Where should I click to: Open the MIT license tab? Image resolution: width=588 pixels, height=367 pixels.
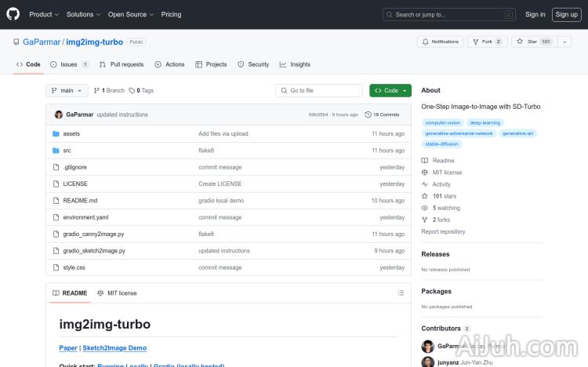(117, 293)
